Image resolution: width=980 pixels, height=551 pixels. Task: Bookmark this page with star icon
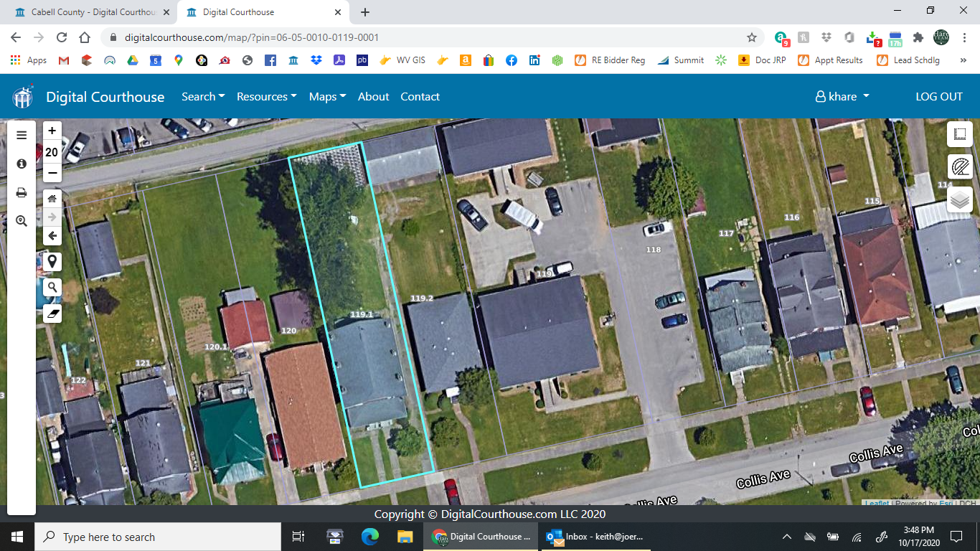752,37
